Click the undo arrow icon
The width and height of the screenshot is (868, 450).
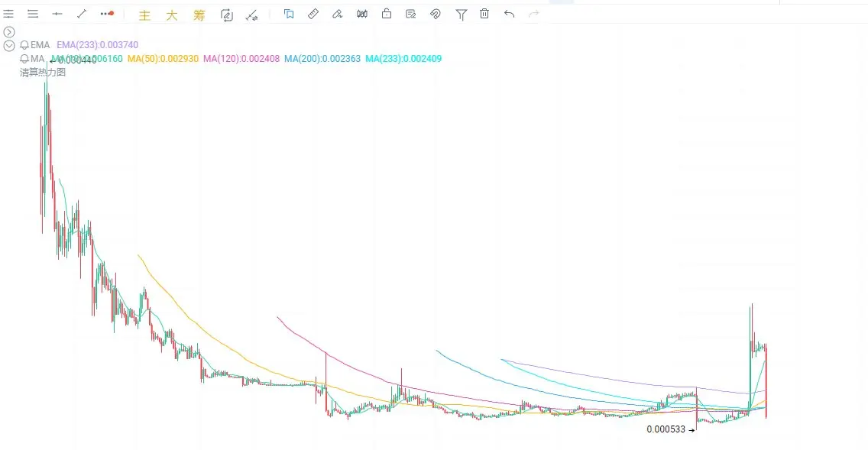pyautogui.click(x=510, y=14)
